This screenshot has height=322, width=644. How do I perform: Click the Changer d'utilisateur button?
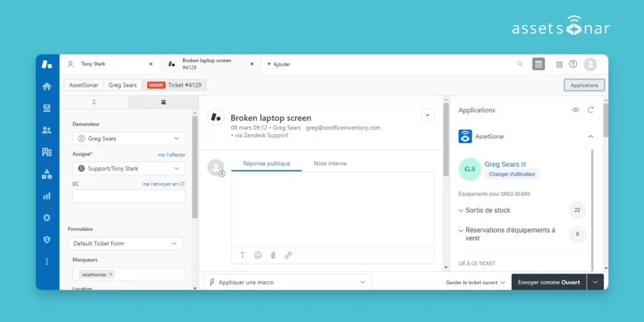(x=511, y=174)
